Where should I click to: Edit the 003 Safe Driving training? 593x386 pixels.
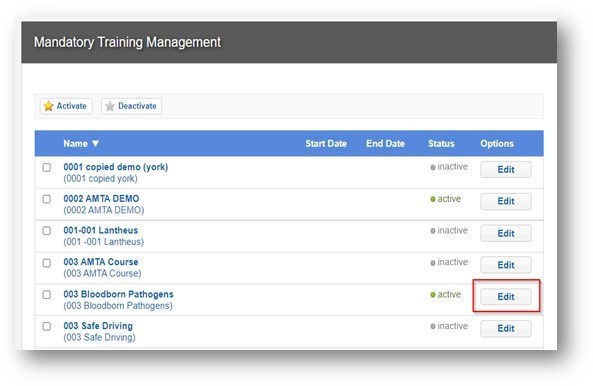[x=506, y=329]
